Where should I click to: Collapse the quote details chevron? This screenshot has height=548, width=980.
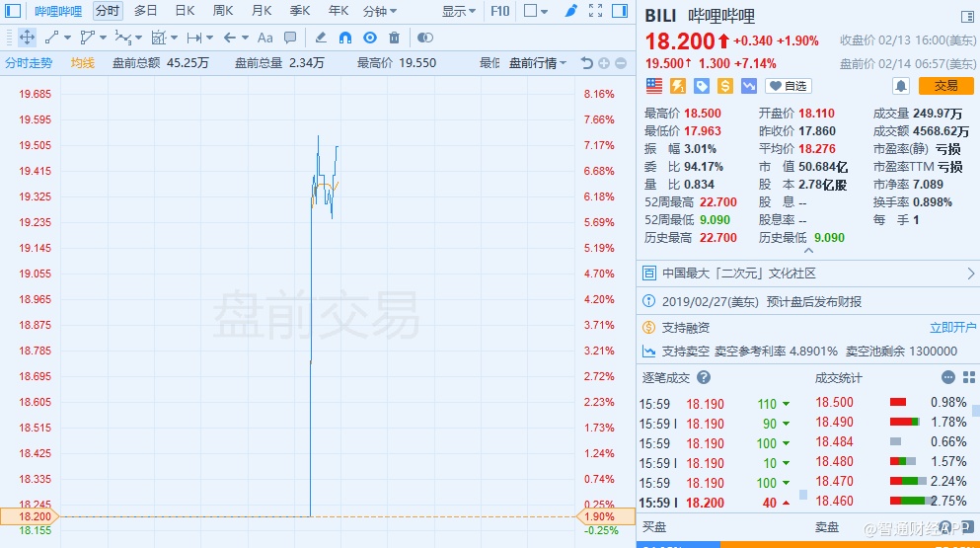(x=808, y=250)
